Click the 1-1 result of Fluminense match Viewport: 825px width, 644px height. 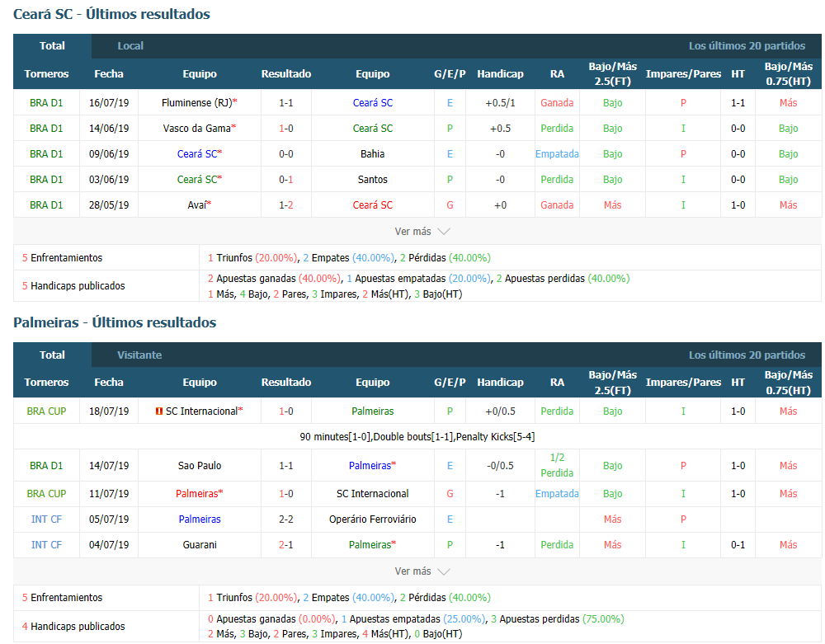(x=286, y=102)
